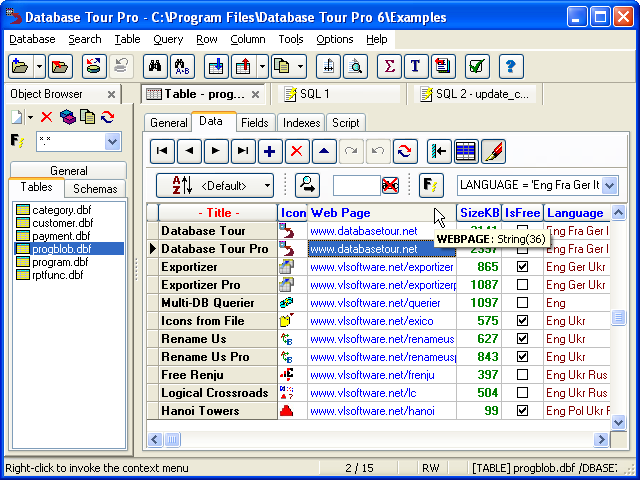The height and width of the screenshot is (480, 640).
Task: Click the Language column header
Action: tap(577, 213)
